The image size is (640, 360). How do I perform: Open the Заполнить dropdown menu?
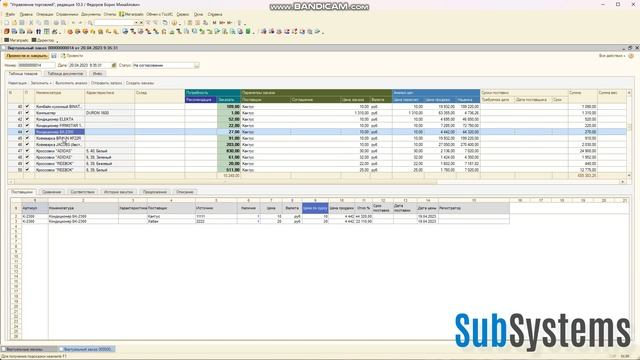click(x=41, y=83)
